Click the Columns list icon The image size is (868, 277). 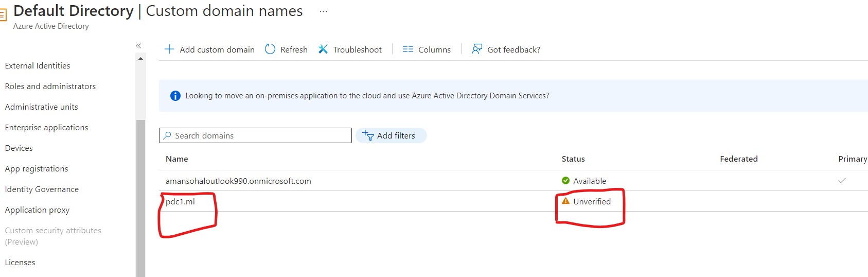click(x=408, y=49)
